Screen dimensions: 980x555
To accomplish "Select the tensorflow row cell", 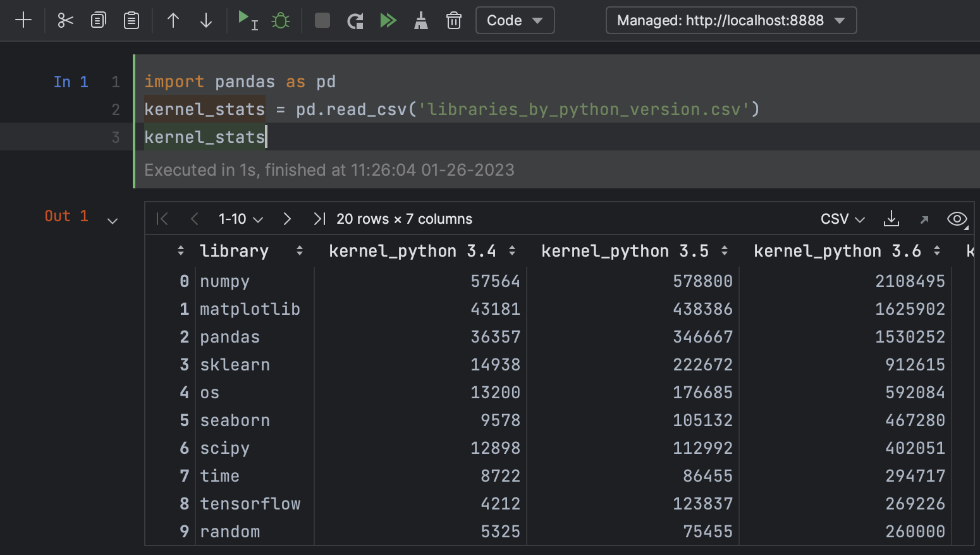I will click(250, 504).
